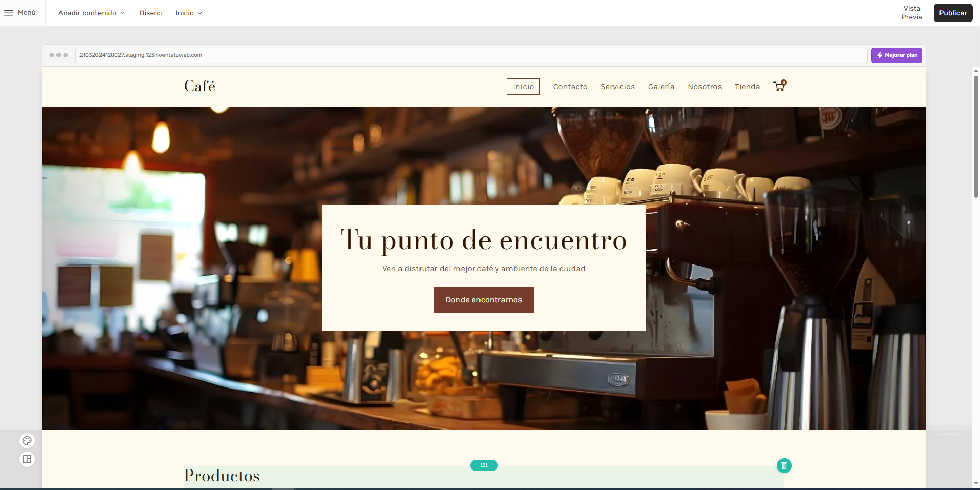Select the subtitle about mejor café
The image size is (980, 490).
click(484, 269)
